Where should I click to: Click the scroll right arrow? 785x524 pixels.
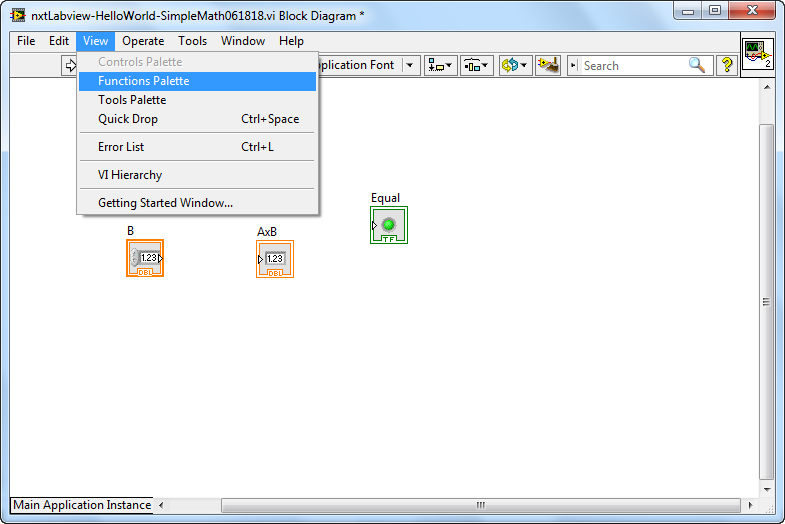(x=750, y=505)
